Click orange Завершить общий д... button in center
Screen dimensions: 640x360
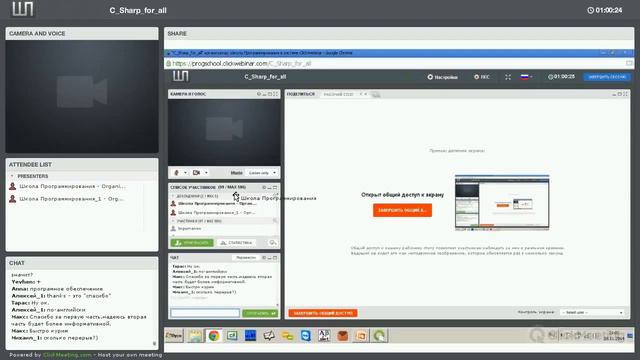coord(402,210)
